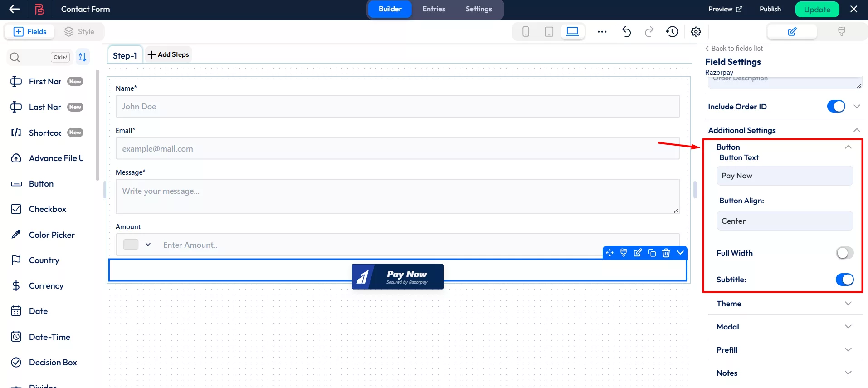
Task: Click the undo arrow icon
Action: [626, 31]
